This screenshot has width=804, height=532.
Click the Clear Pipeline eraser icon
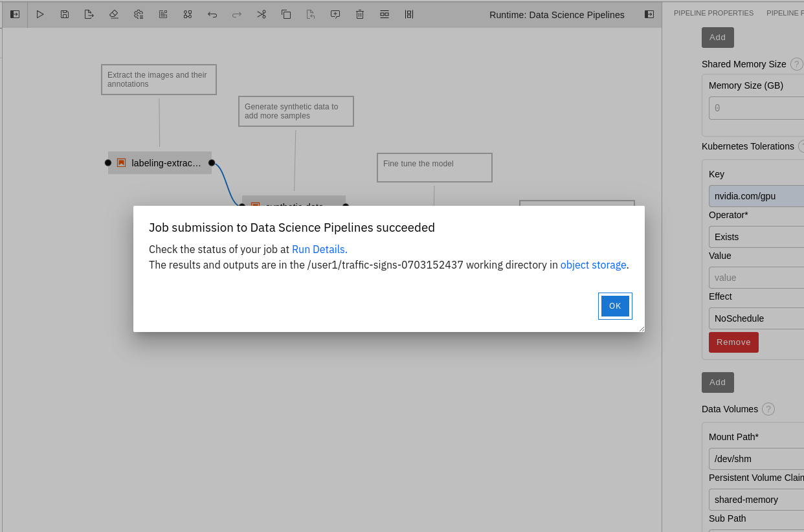114,14
